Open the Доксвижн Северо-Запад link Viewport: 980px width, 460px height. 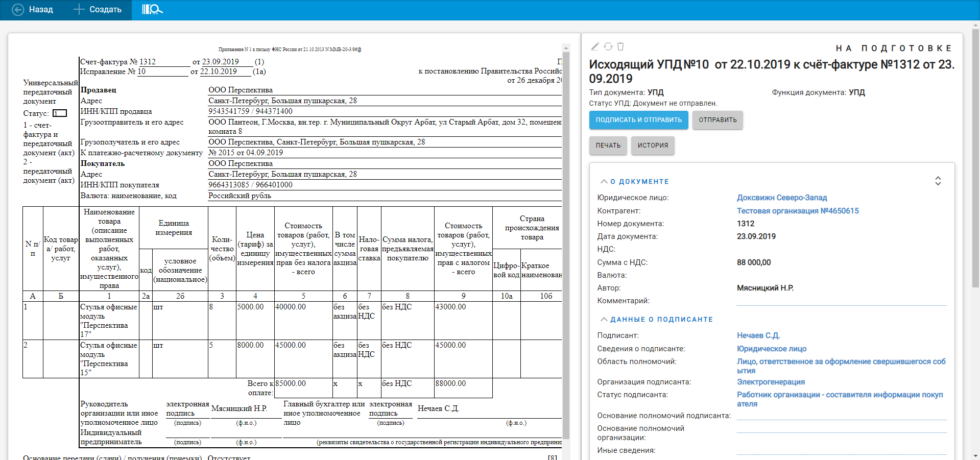point(782,198)
